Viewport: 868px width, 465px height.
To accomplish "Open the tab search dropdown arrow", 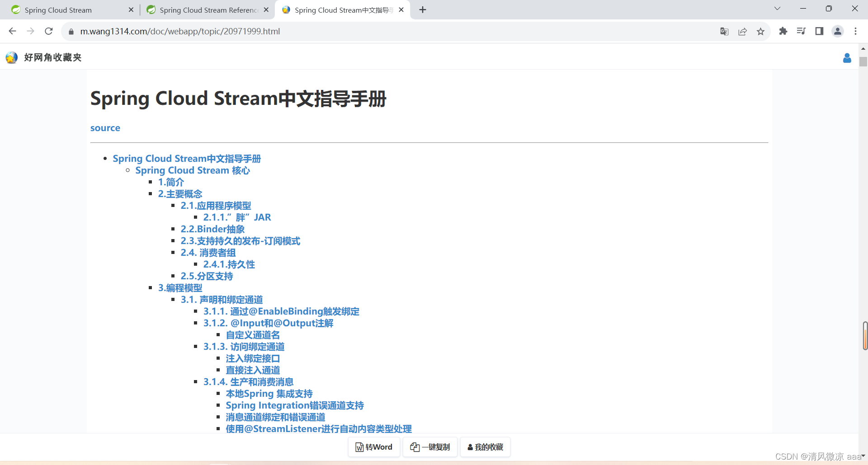I will coord(778,9).
